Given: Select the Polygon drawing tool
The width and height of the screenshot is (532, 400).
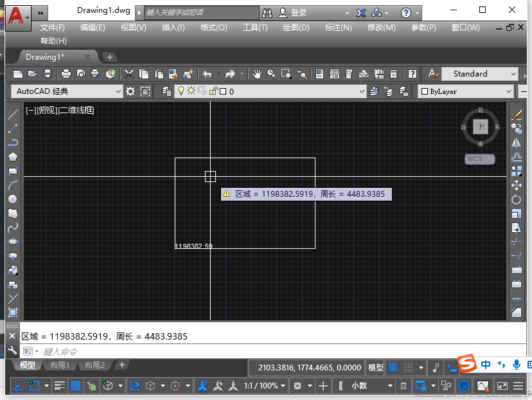Looking at the screenshot, I should pyautogui.click(x=13, y=156).
